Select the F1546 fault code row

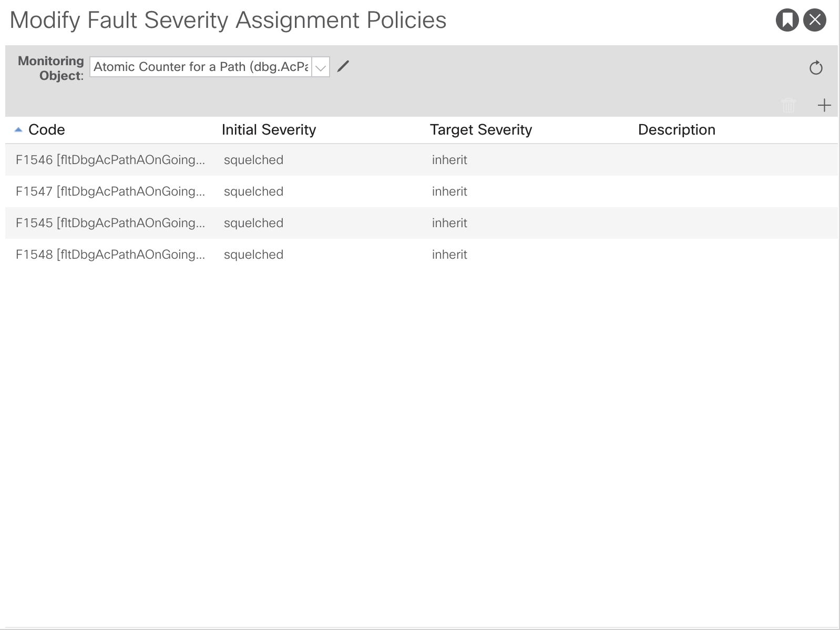click(x=110, y=160)
